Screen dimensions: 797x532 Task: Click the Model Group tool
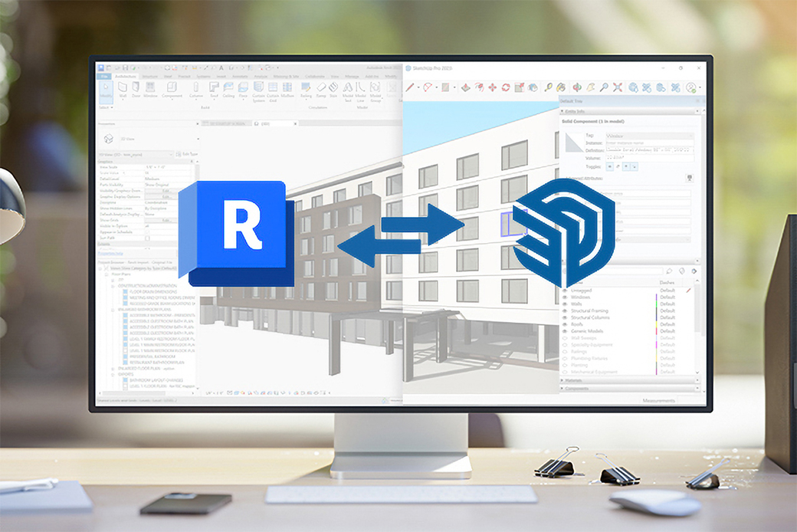tap(375, 90)
